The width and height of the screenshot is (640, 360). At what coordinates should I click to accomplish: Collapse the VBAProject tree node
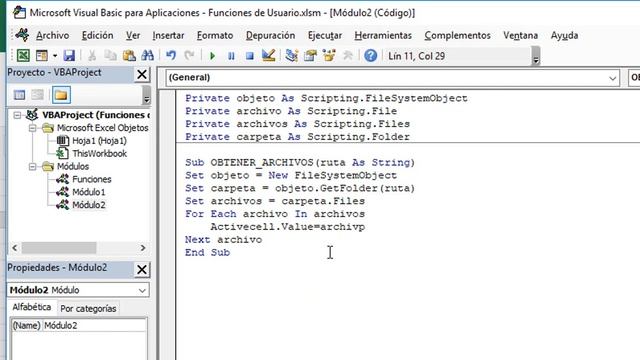pyautogui.click(x=17, y=115)
